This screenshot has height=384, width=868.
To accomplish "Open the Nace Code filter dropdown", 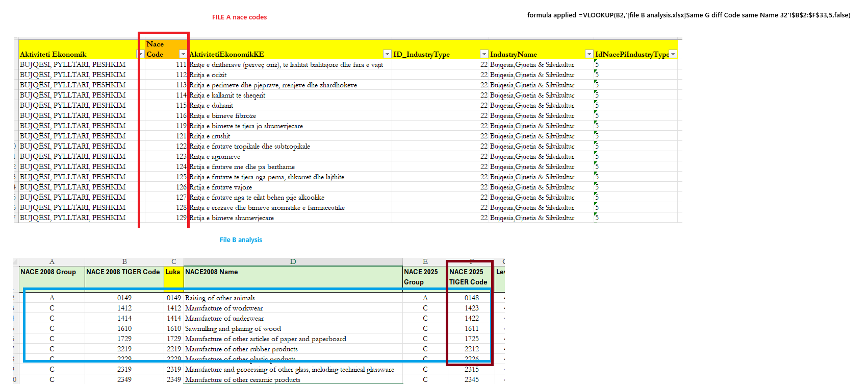I will [x=183, y=54].
